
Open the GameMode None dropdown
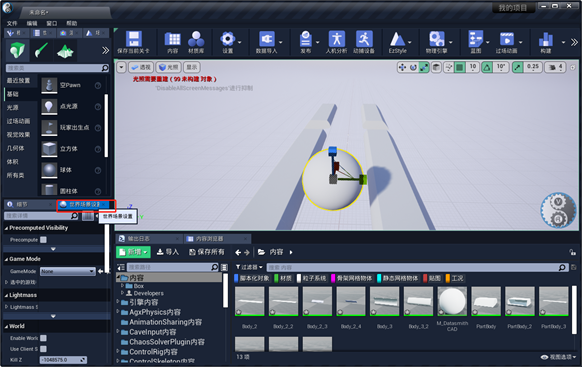[68, 272]
